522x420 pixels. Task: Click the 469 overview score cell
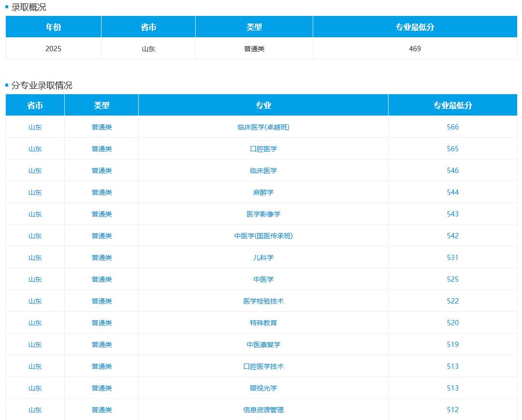[415, 49]
